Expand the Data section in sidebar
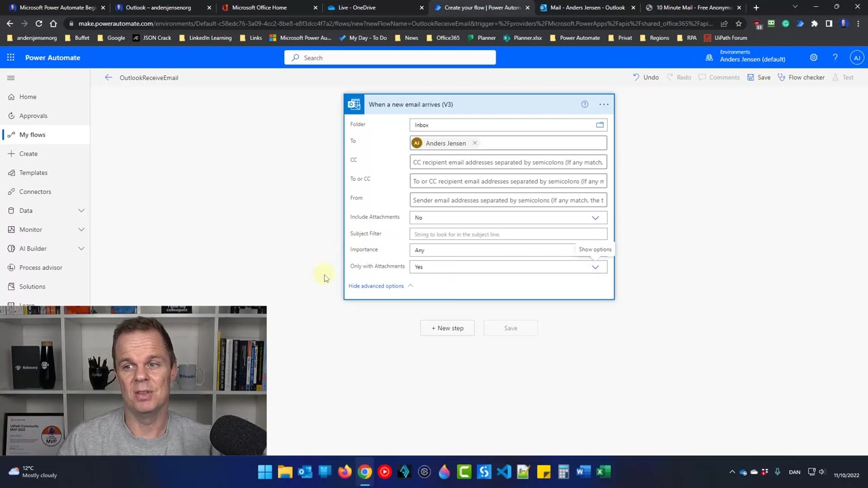Viewport: 868px width, 488px height. 81,211
